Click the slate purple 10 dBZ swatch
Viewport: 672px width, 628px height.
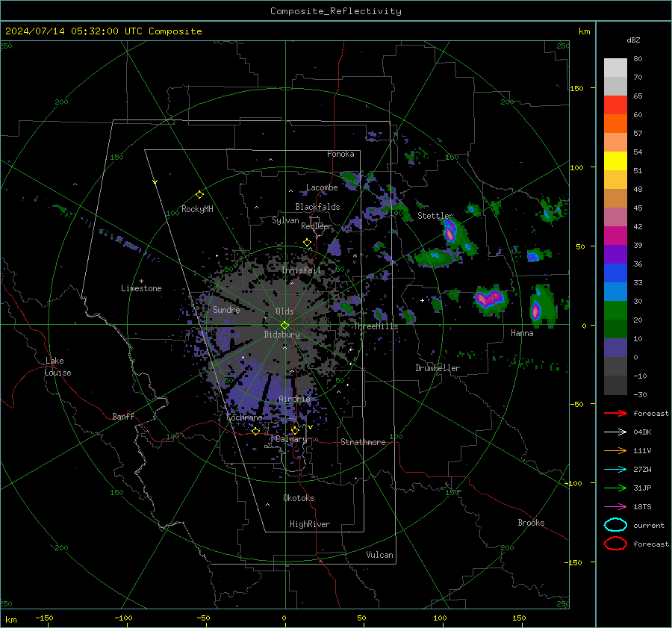615,348
